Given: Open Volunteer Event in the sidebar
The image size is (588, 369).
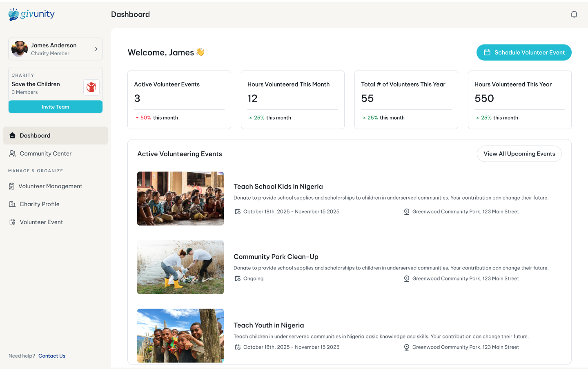Looking at the screenshot, I should click(x=41, y=222).
